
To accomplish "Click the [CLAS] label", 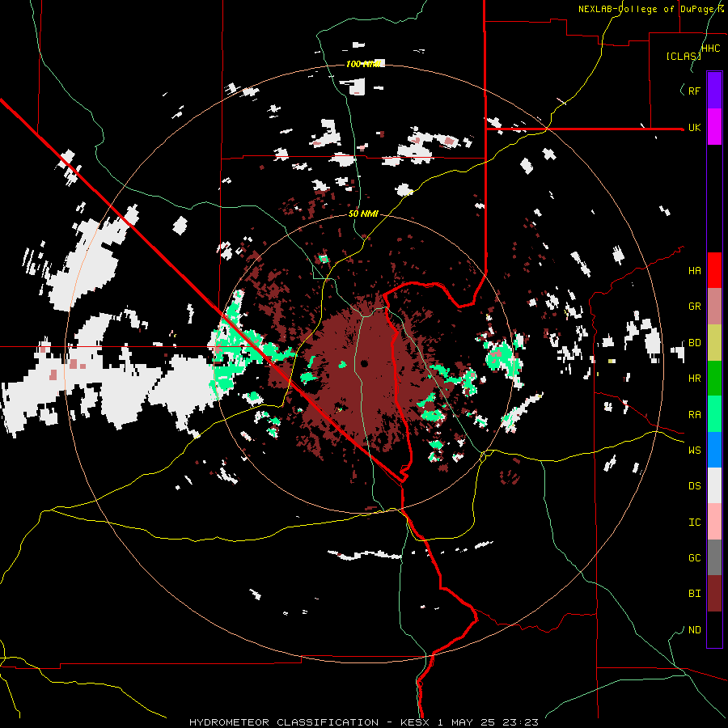I will click(x=684, y=56).
